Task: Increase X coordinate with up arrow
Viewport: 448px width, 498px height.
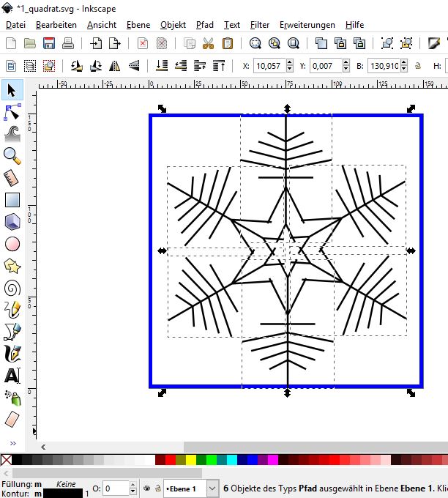Action: (x=290, y=62)
